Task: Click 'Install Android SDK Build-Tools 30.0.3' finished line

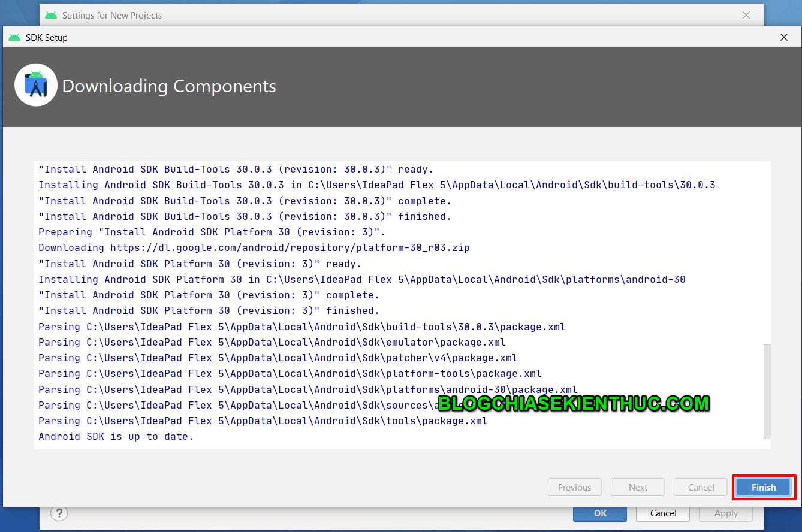Action: [x=245, y=216]
